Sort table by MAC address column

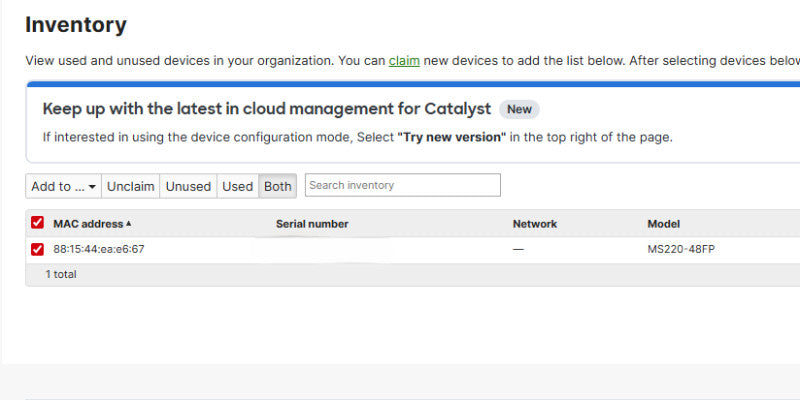click(88, 224)
